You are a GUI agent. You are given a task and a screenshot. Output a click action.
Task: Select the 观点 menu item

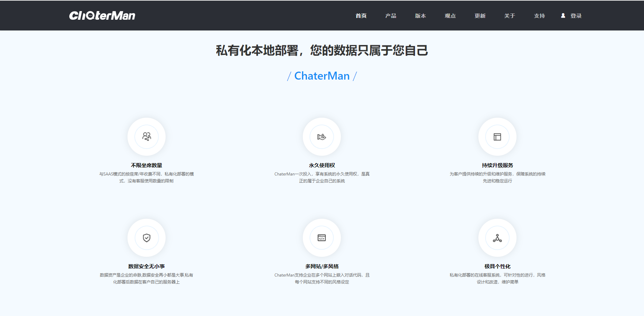[x=450, y=16]
